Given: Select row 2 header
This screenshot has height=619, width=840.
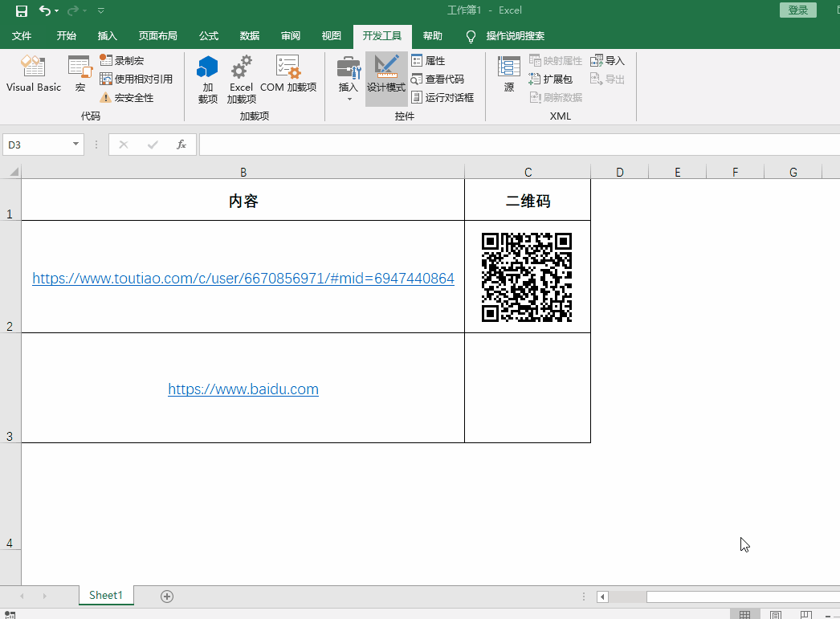Looking at the screenshot, I should 10,276.
